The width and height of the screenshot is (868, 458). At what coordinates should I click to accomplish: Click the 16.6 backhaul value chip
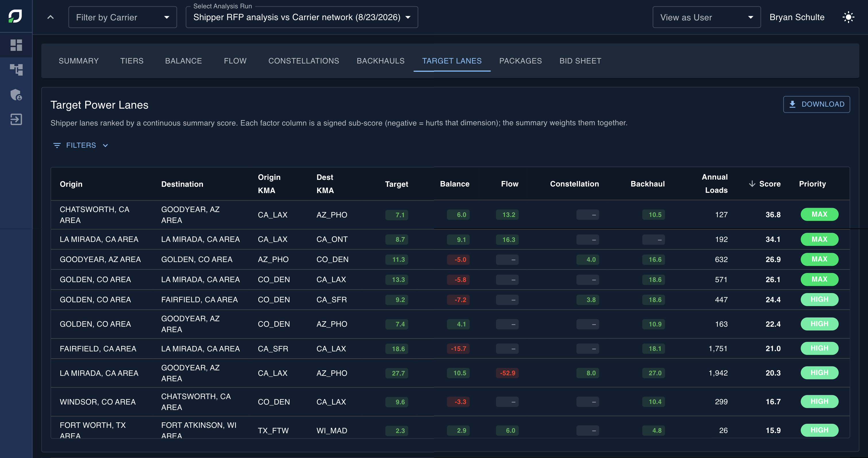coord(654,259)
